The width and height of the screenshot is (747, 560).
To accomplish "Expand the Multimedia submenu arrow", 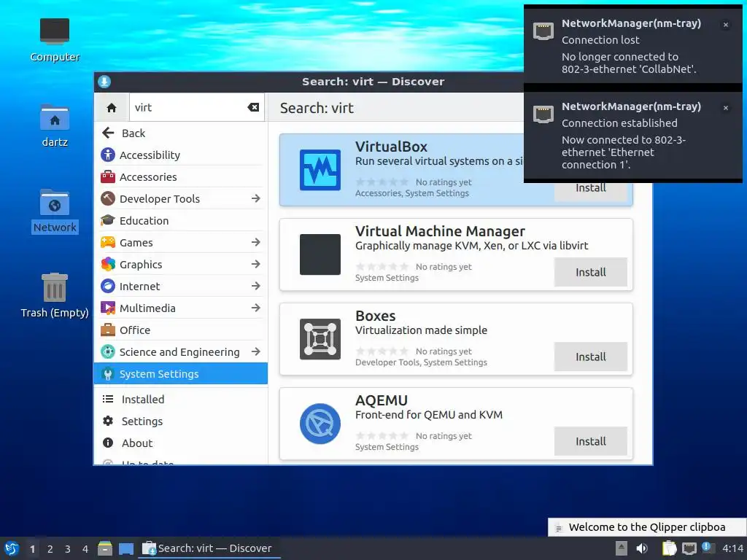I will [x=256, y=308].
